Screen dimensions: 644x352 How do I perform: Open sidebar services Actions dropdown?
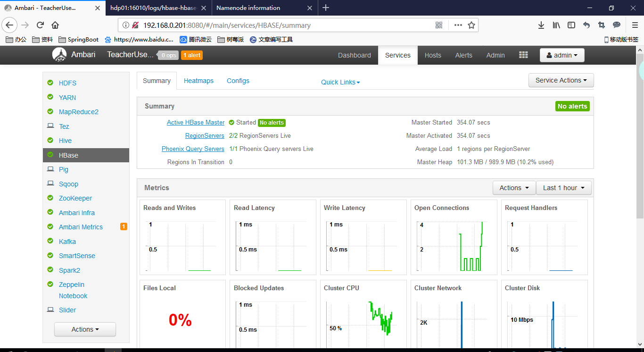point(85,329)
